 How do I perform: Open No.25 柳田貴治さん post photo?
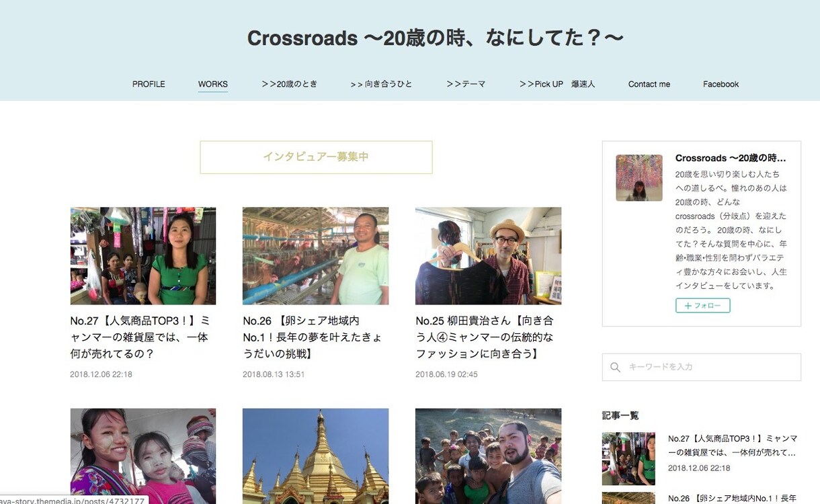point(488,256)
